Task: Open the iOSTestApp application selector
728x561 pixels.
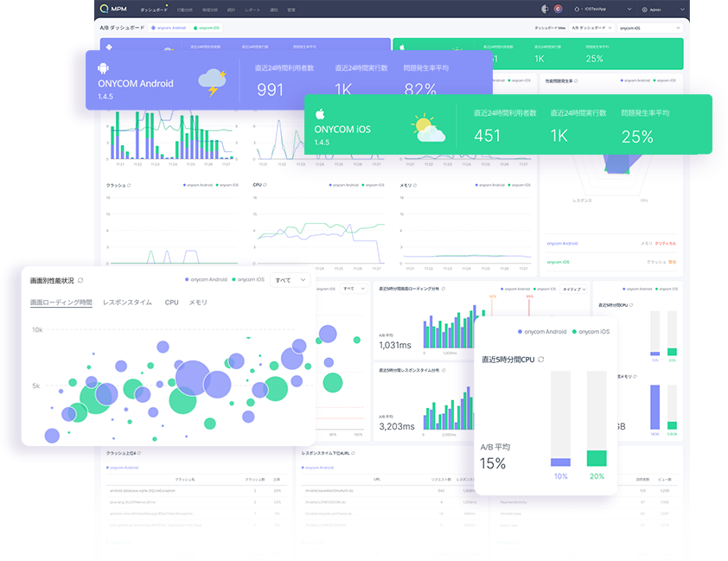Action: point(603,9)
